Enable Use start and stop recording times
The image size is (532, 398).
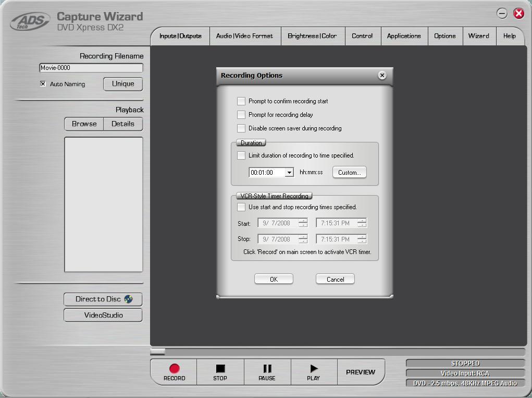pos(241,207)
